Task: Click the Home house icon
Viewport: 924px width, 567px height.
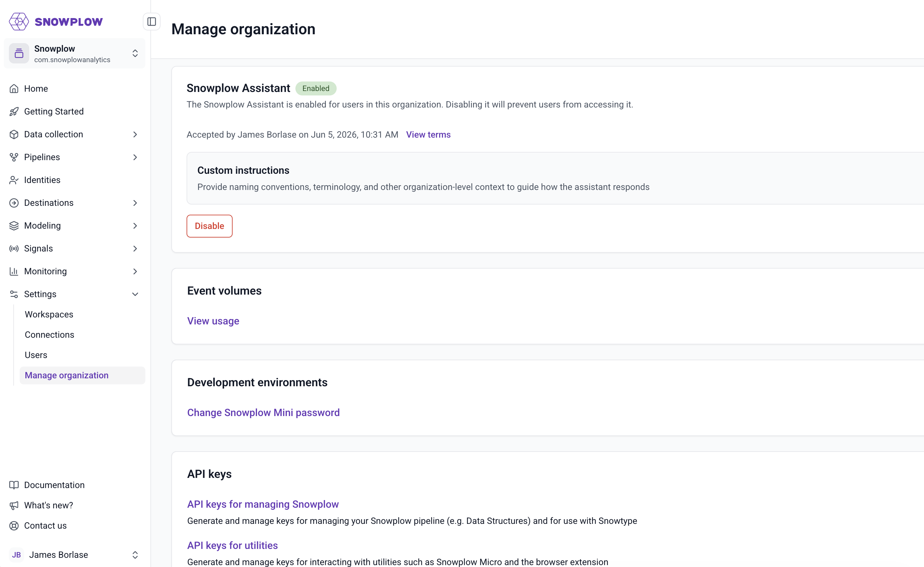Action: pos(14,89)
